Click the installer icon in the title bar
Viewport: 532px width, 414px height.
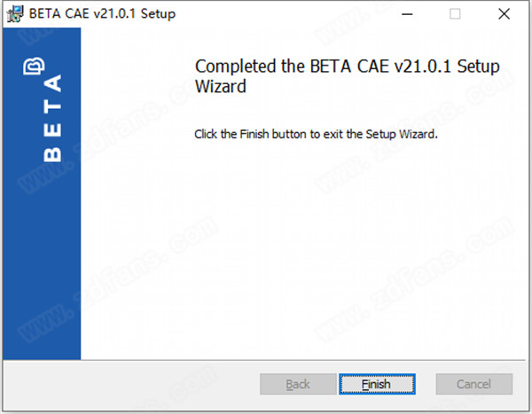click(14, 14)
